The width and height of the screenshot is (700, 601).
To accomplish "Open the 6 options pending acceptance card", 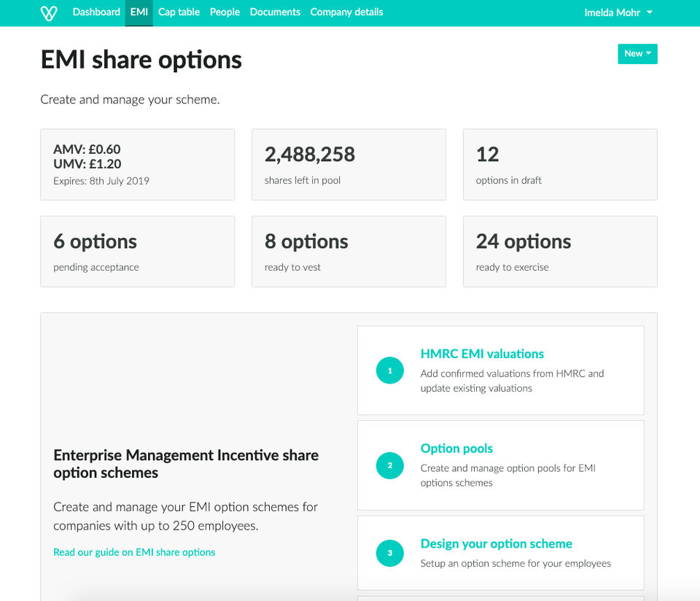I will (x=137, y=252).
